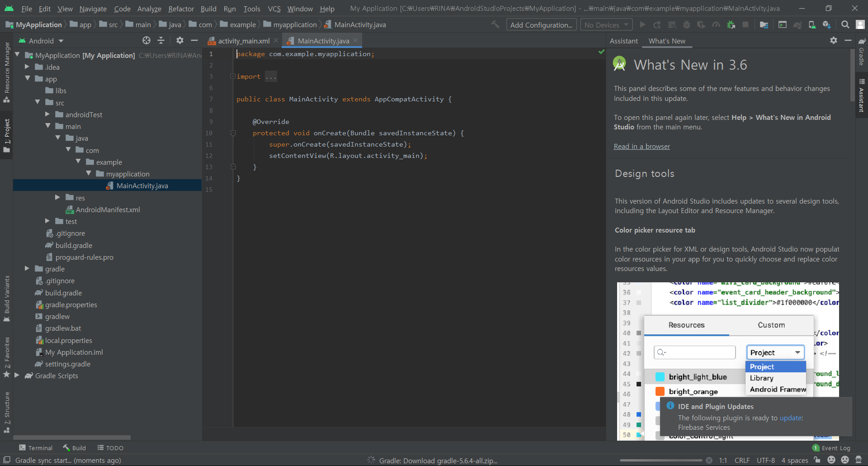Open the Terminal tool tab
Viewport: 868px width, 466px height.
tap(36, 448)
